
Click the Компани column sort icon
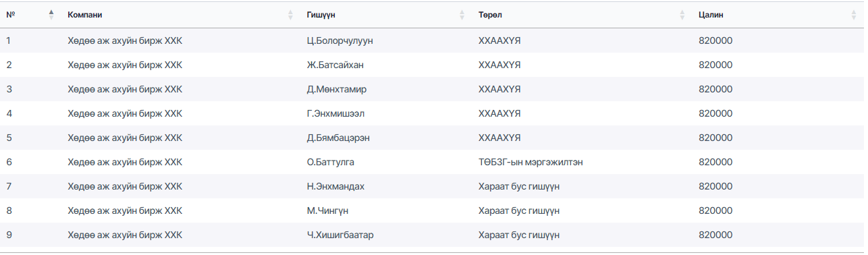[x=291, y=14]
